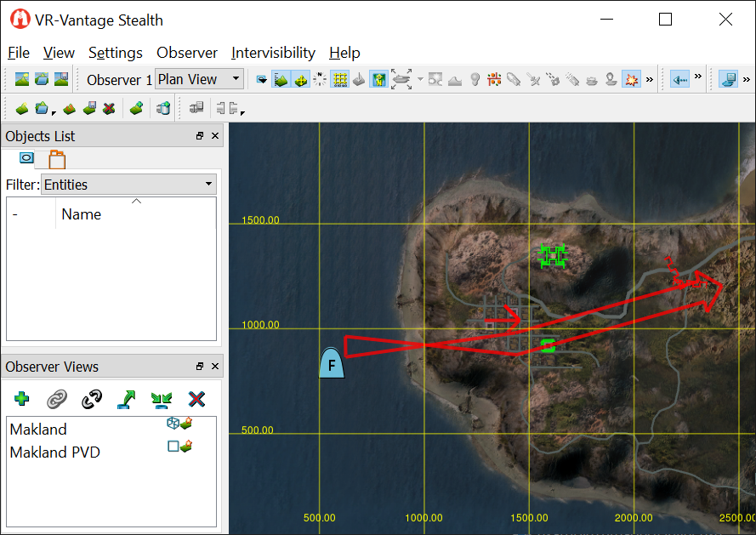Click the green arrow export view icon
Image resolution: width=756 pixels, height=535 pixels.
[x=127, y=399]
